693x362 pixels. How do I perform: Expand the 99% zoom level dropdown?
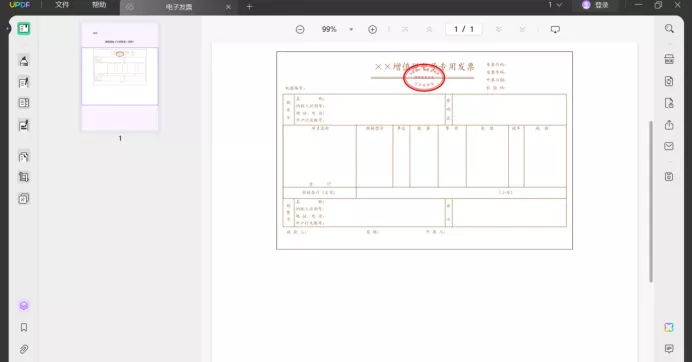point(351,30)
